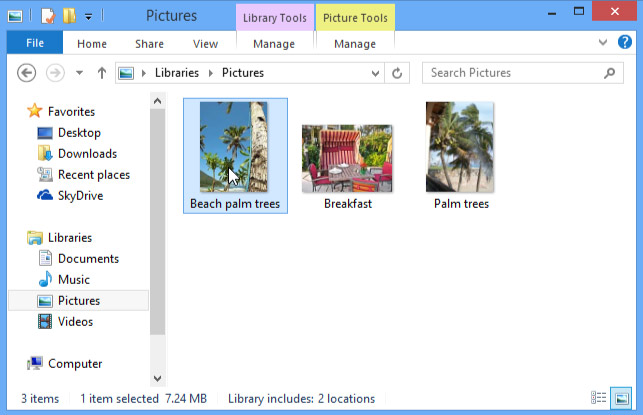Open Recent locations dropdown arrow

(78, 73)
